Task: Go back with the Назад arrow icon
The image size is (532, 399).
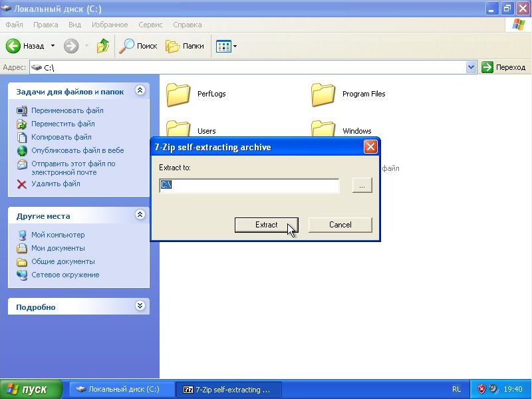Action: (13, 46)
